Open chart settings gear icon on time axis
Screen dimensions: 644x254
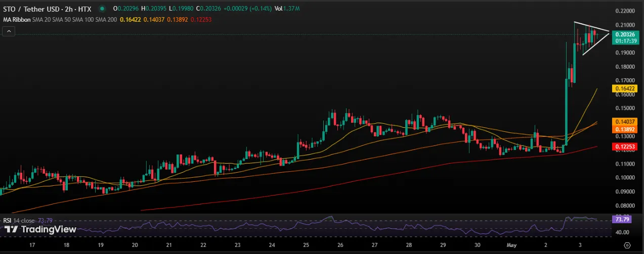coord(627,245)
